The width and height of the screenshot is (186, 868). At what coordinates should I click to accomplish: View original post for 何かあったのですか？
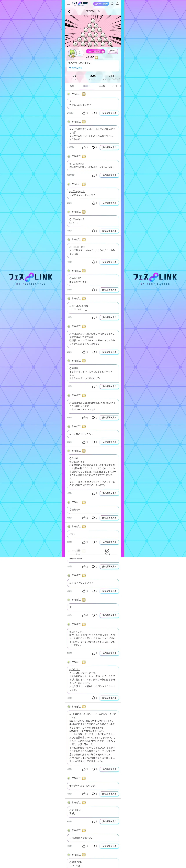click(x=109, y=113)
